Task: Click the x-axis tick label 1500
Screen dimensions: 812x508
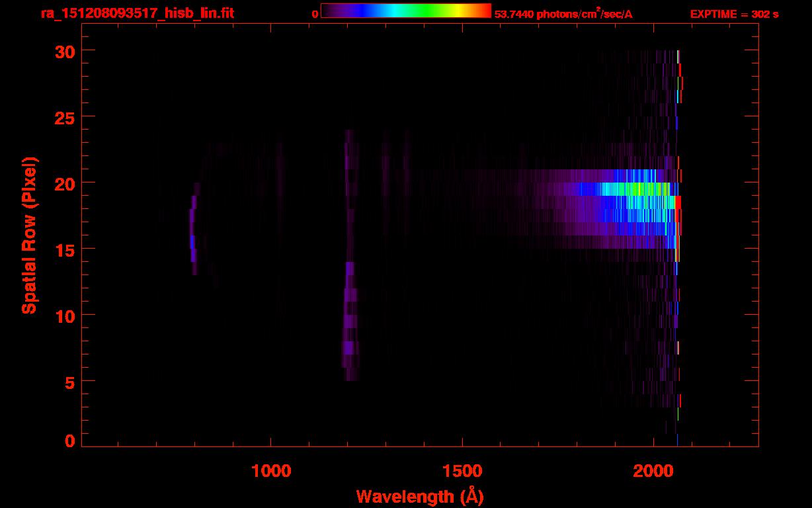Action: (x=462, y=470)
